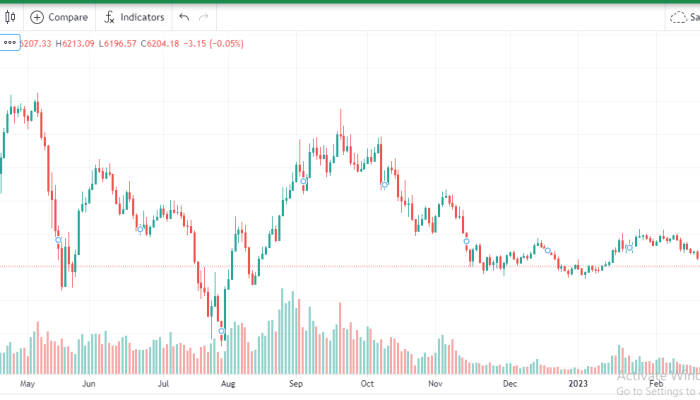Click the 2023 label on time axis
This screenshot has height=400, width=700.
(x=578, y=384)
